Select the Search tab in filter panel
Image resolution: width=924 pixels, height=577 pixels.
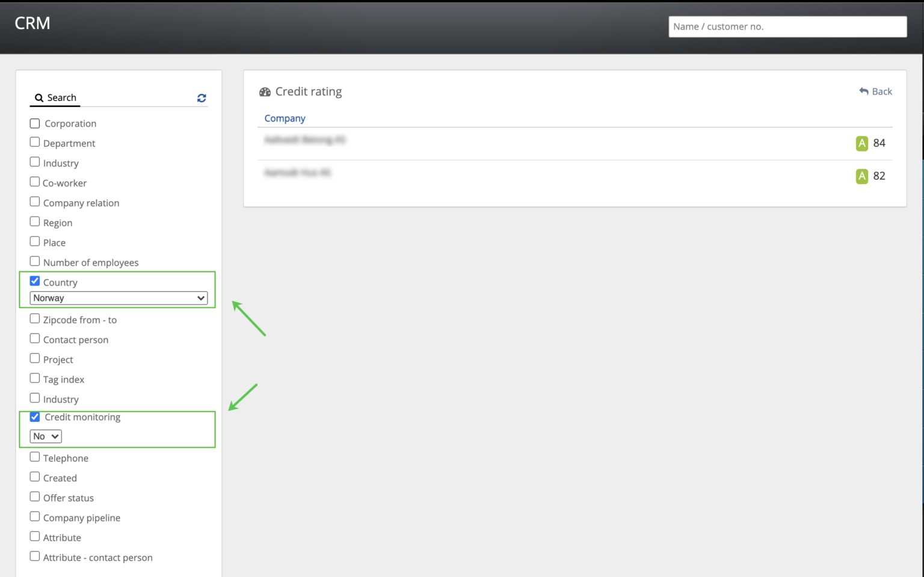pyautogui.click(x=55, y=98)
